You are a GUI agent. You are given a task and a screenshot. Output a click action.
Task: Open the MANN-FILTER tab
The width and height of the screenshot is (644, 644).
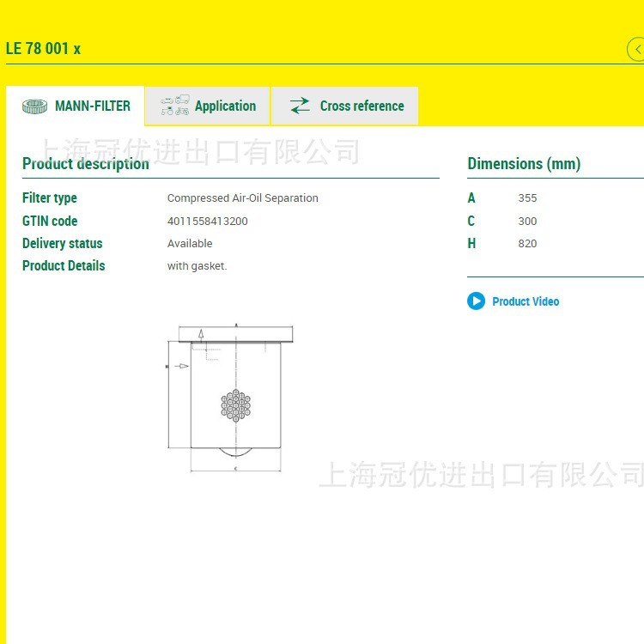[x=76, y=106]
